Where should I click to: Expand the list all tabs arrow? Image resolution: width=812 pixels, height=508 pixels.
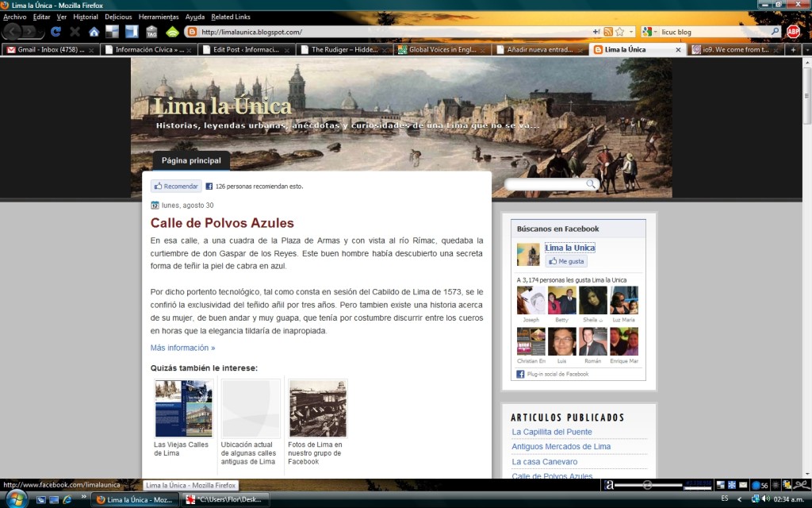pos(805,49)
